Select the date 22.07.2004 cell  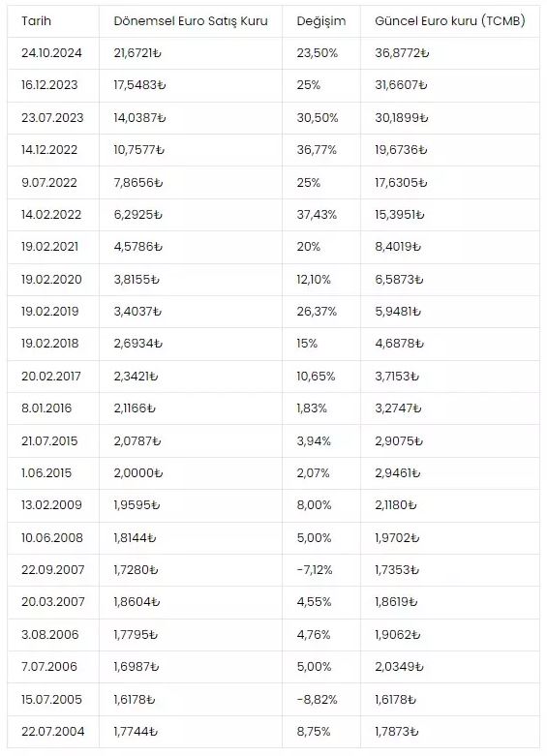coord(53,732)
